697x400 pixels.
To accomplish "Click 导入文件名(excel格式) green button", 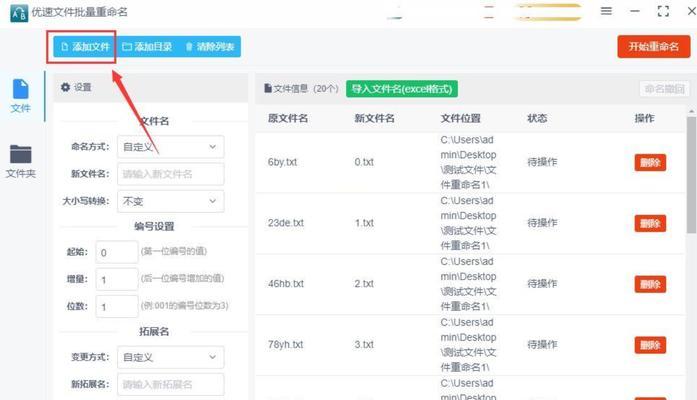I will [402, 89].
